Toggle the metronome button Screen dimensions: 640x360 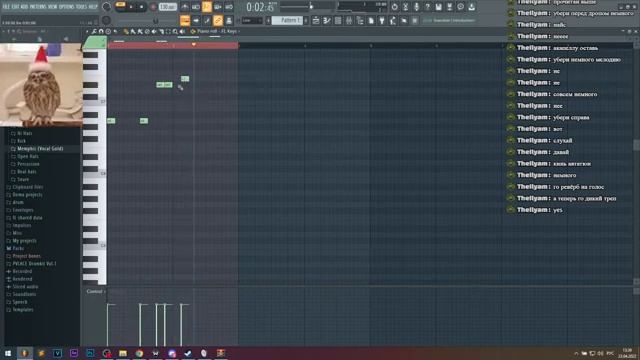click(184, 7)
